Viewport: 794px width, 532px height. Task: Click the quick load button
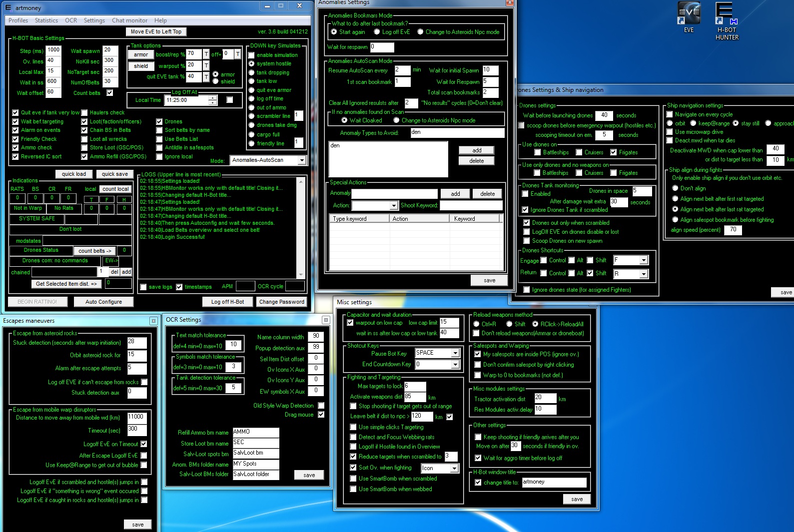tap(74, 174)
